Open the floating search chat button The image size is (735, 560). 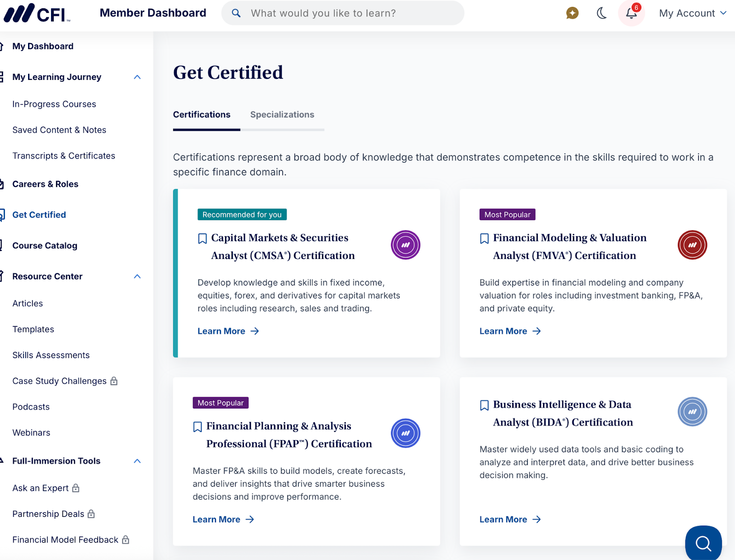[x=703, y=543]
